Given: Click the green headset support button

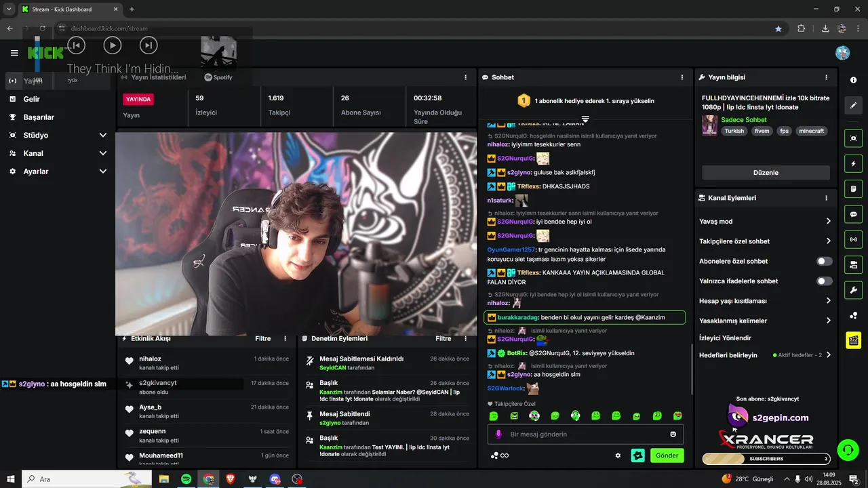Looking at the screenshot, I should coord(848,449).
